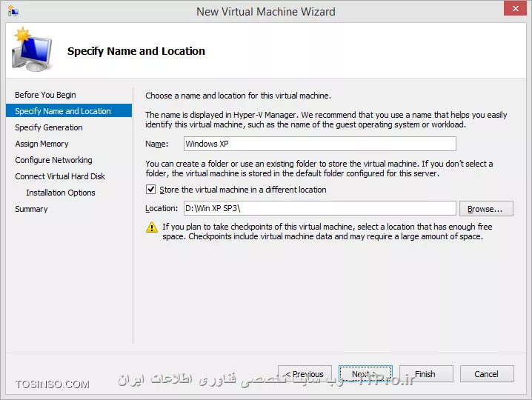Image resolution: width=532 pixels, height=400 pixels.
Task: Click the Next button
Action: tap(365, 374)
